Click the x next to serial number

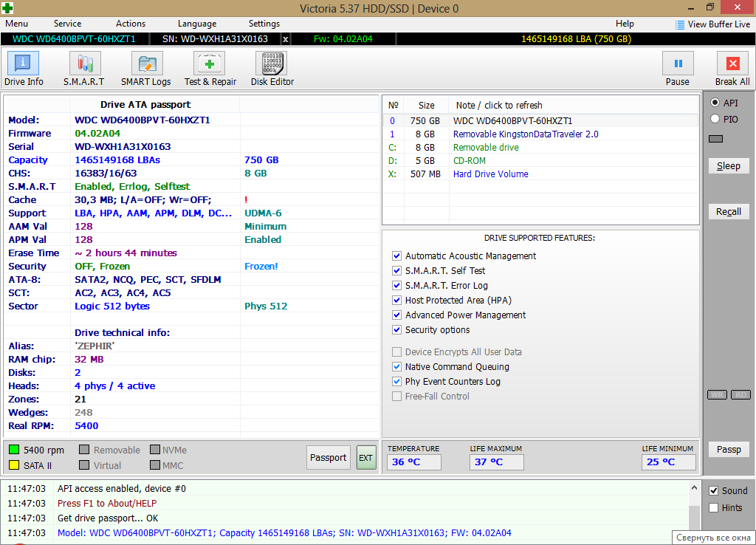point(286,39)
